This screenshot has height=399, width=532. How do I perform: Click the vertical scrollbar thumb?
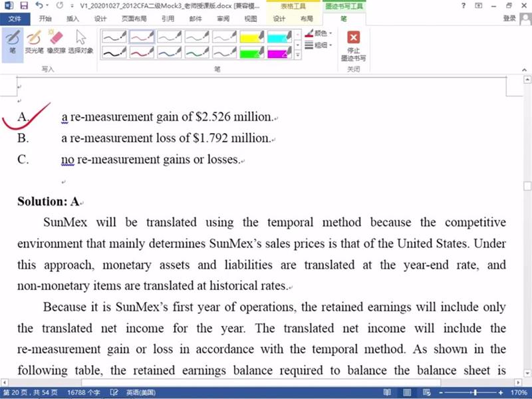(527, 186)
